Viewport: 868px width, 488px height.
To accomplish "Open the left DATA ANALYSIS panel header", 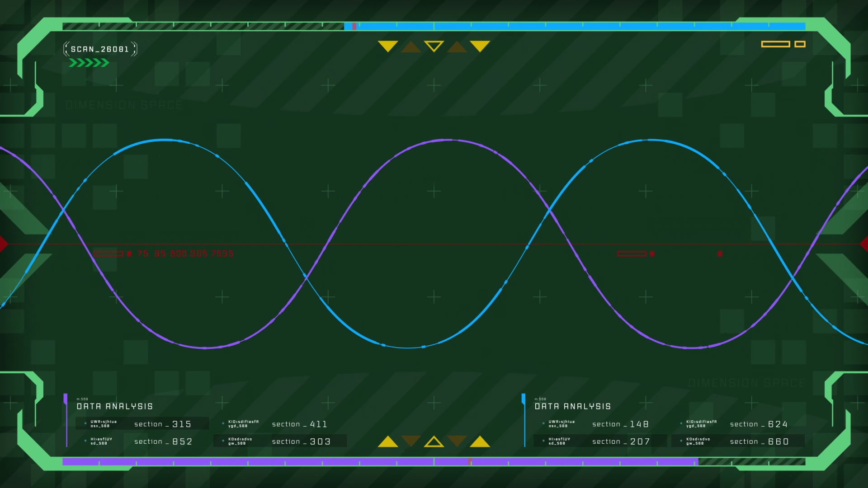I will pos(115,406).
